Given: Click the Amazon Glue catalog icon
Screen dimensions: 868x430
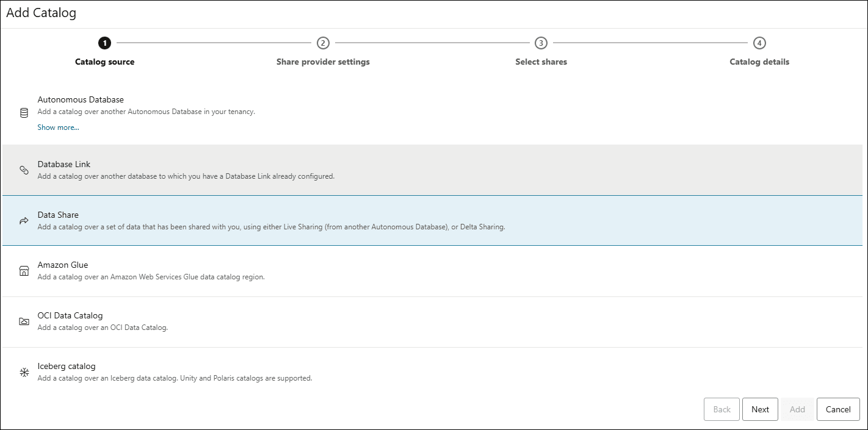Looking at the screenshot, I should tap(24, 270).
